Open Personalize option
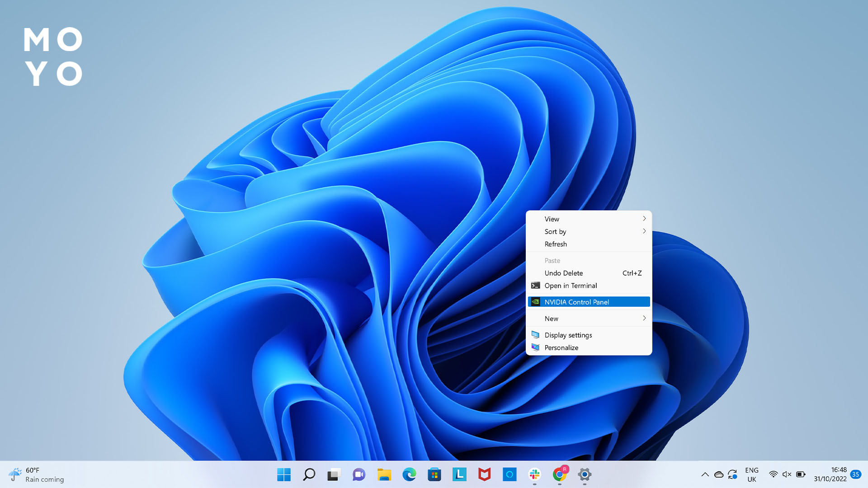This screenshot has width=868, height=488. pos(561,347)
